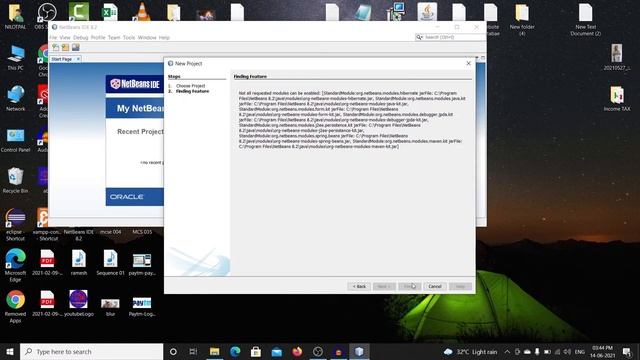The width and height of the screenshot is (640, 360).
Task: Select the paytm-pay image desktop icon
Action: click(142, 264)
